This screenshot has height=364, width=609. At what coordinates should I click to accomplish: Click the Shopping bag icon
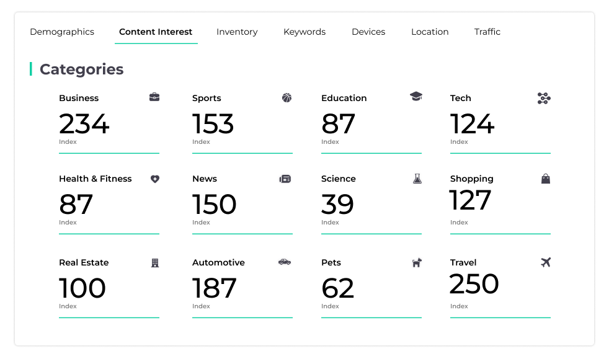click(546, 179)
